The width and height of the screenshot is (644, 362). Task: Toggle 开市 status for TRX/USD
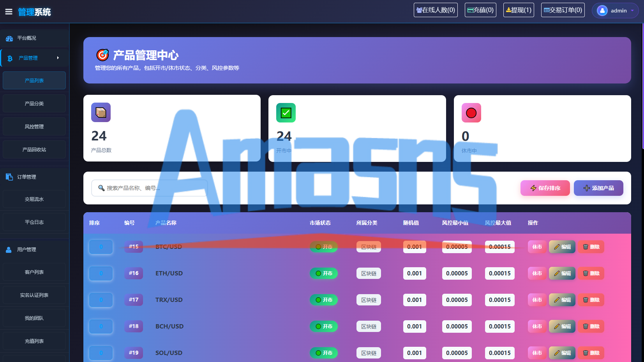coord(324,300)
